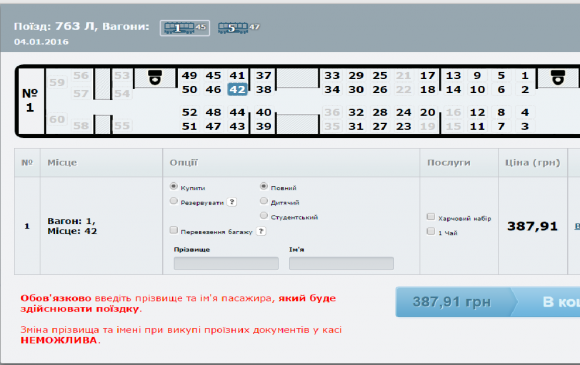Focus the Ім'я input field
Viewport: 580px width, 365px height.
point(341,263)
